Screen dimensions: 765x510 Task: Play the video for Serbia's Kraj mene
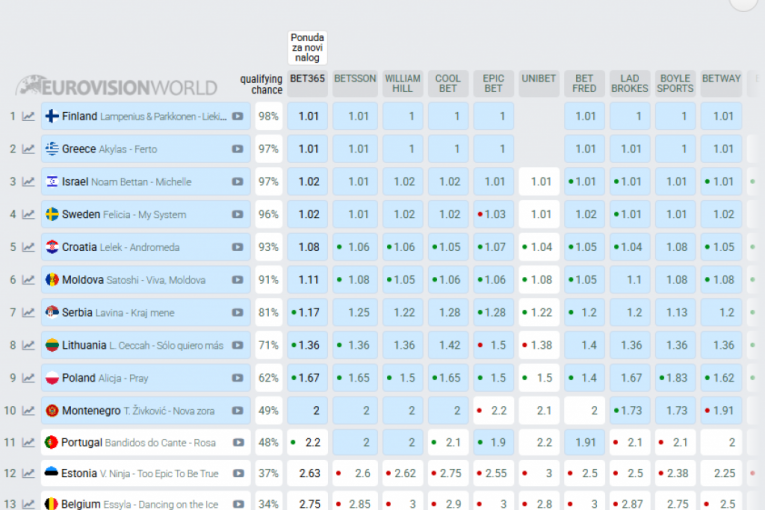238,312
